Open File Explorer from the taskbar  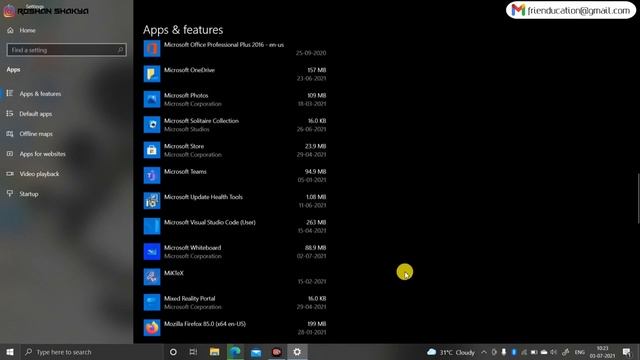[x=214, y=352]
